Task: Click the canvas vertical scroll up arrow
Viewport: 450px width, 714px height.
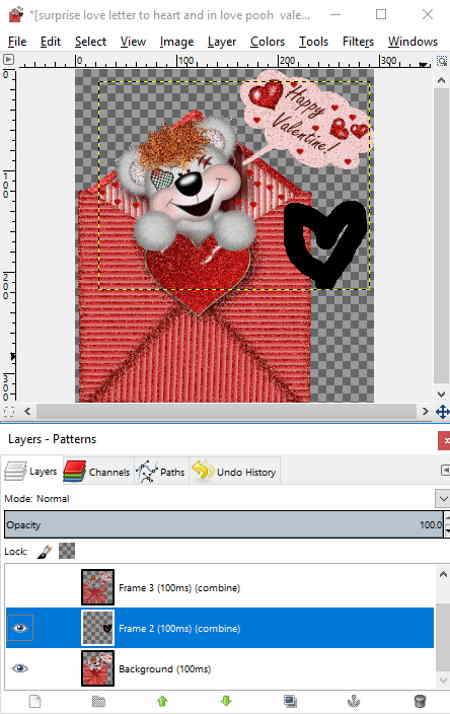Action: 441,80
